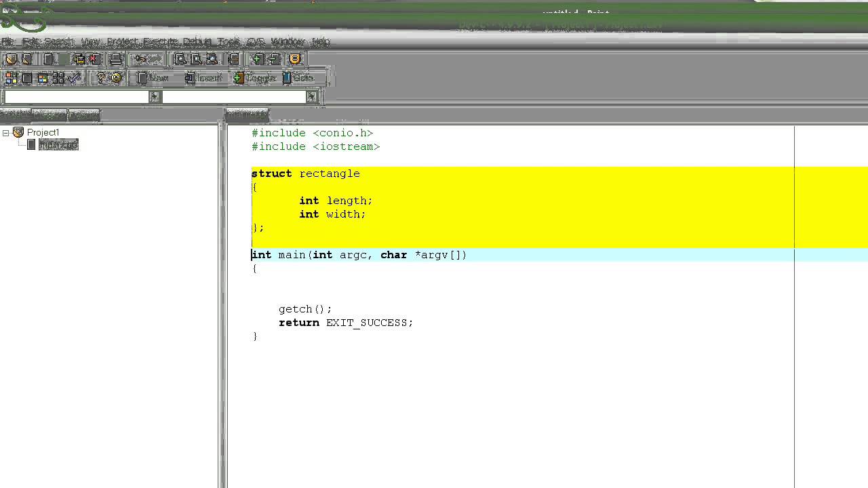Screen dimensions: 868x488
Task: Click the question mark Help icon
Action: [100, 78]
